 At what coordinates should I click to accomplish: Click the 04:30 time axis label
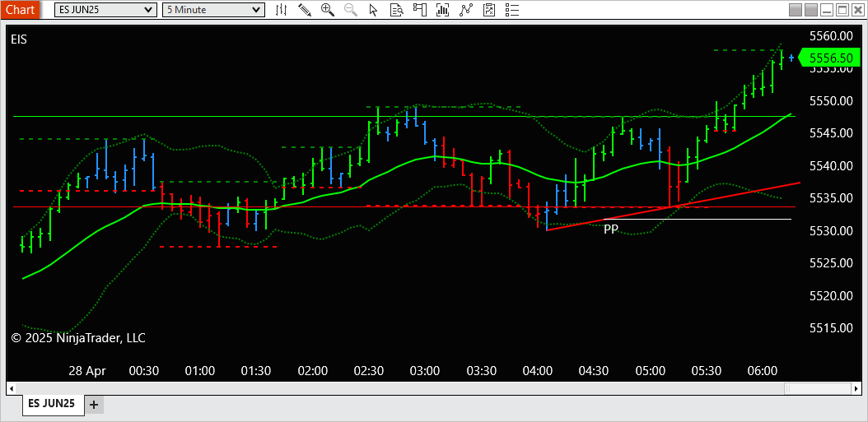594,370
